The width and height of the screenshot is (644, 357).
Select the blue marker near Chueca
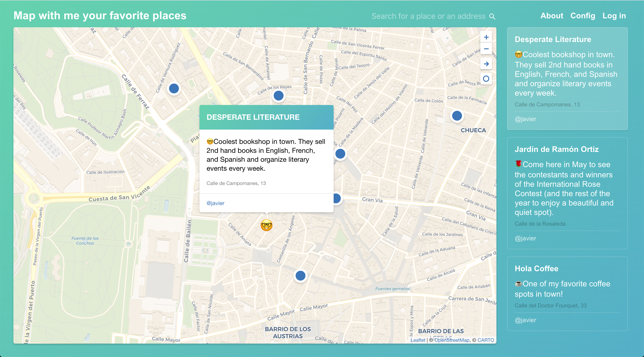pyautogui.click(x=457, y=116)
